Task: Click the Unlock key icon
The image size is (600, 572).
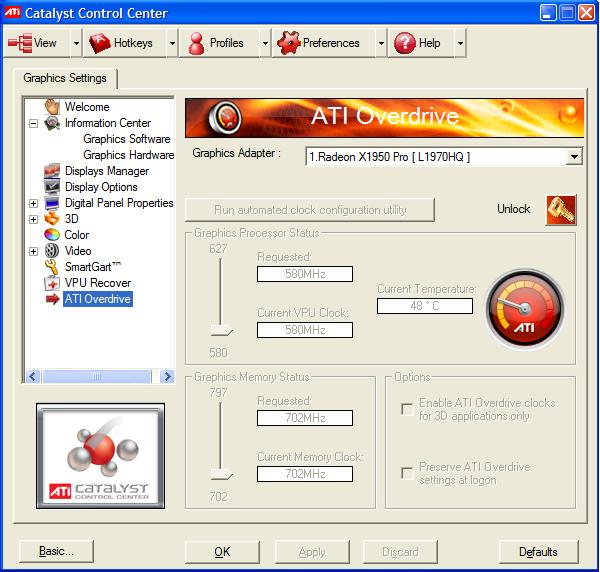Action: (x=561, y=210)
